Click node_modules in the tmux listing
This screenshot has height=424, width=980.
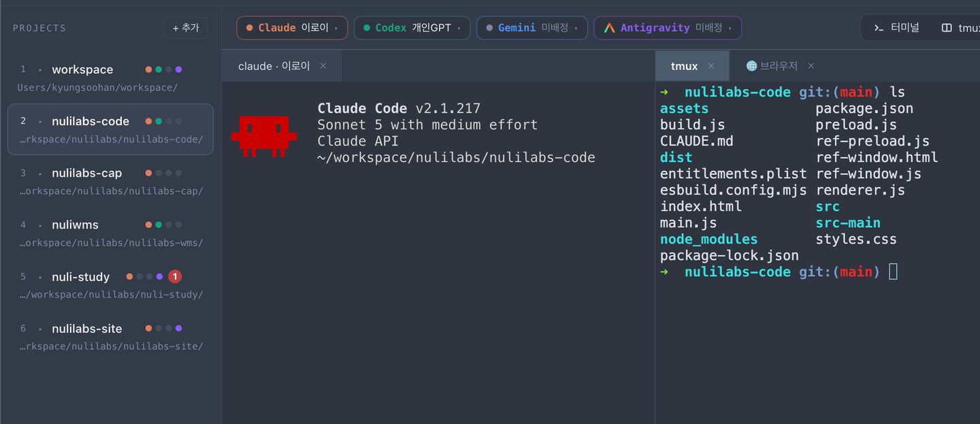(709, 239)
